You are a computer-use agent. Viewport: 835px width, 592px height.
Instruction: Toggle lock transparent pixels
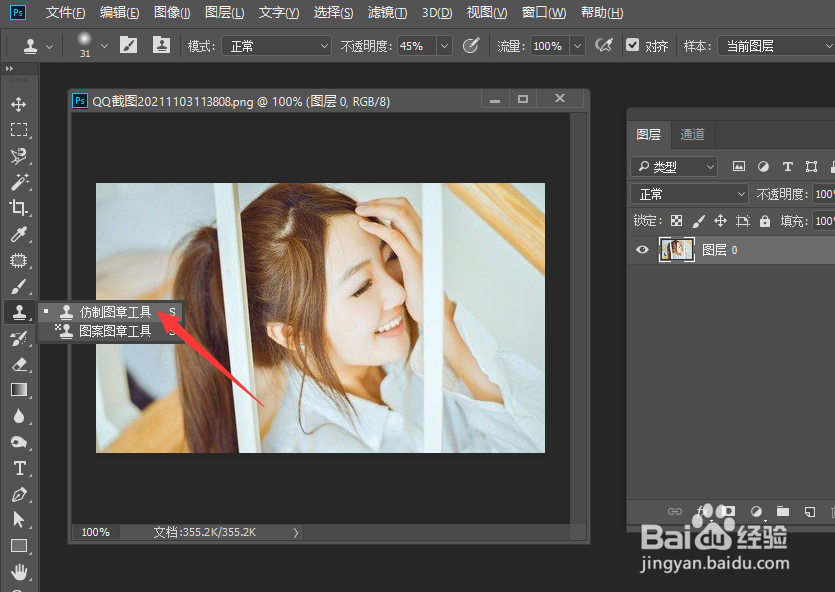676,221
